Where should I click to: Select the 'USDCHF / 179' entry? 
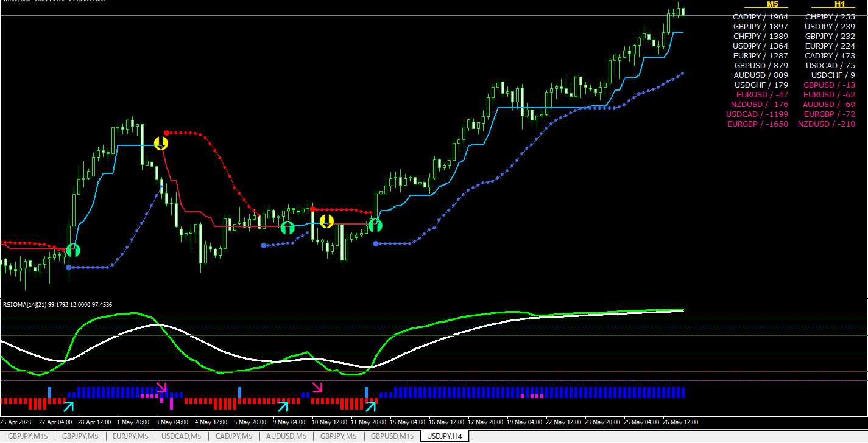click(761, 85)
